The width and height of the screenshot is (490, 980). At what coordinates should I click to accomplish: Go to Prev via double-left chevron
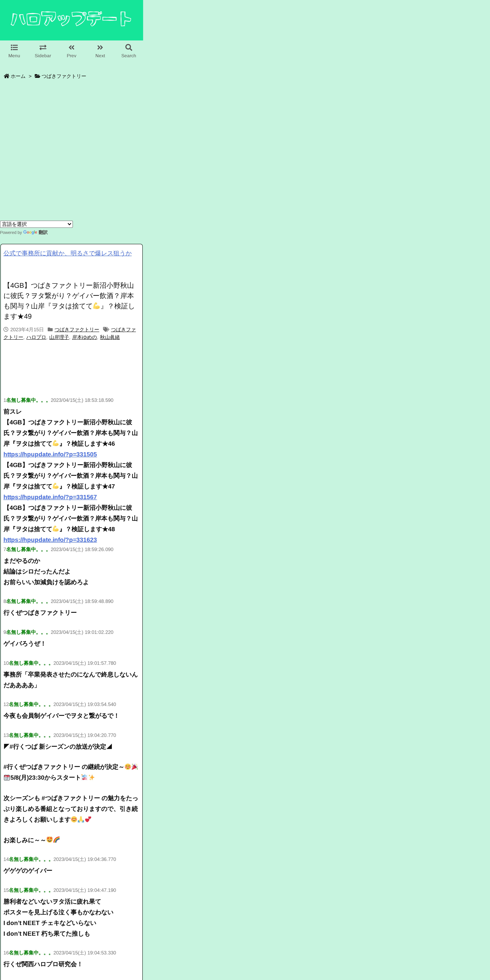tap(71, 48)
